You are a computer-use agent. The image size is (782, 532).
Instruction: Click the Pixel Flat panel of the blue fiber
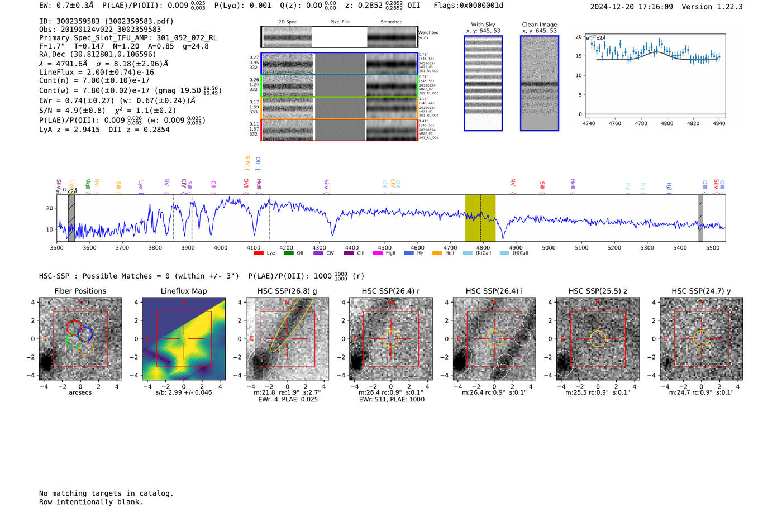tap(340, 64)
